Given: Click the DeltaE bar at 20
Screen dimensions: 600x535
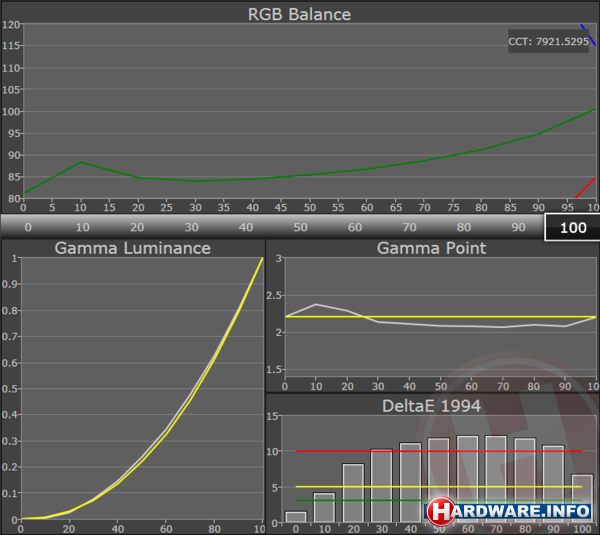Looking at the screenshot, I should [x=353, y=492].
